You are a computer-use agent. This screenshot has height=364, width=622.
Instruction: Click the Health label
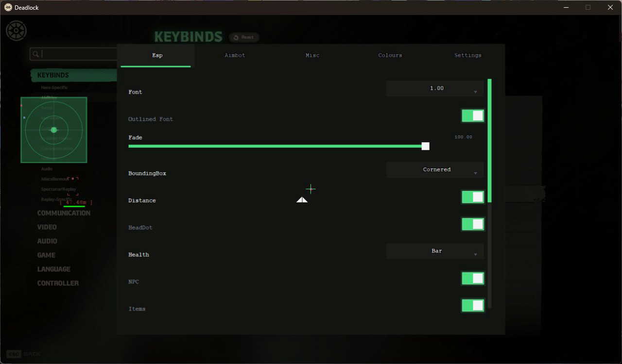[x=138, y=255]
